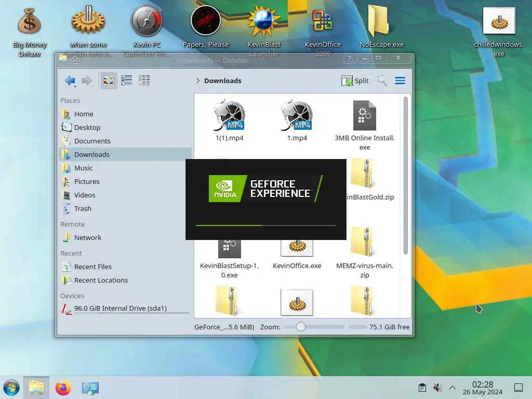Click the Downloads breadcrumb label
The image size is (532, 399).
click(x=223, y=81)
